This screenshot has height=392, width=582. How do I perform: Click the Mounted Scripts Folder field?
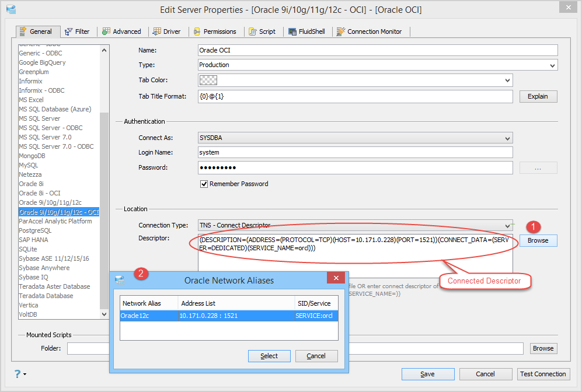pyautogui.click(x=295, y=348)
